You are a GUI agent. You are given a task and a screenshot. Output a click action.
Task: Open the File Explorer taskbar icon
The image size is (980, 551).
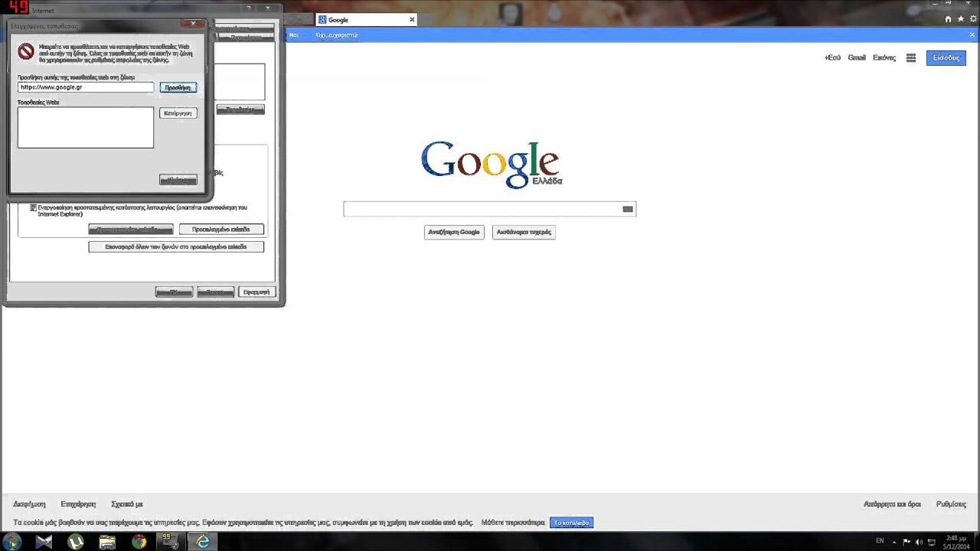point(107,542)
